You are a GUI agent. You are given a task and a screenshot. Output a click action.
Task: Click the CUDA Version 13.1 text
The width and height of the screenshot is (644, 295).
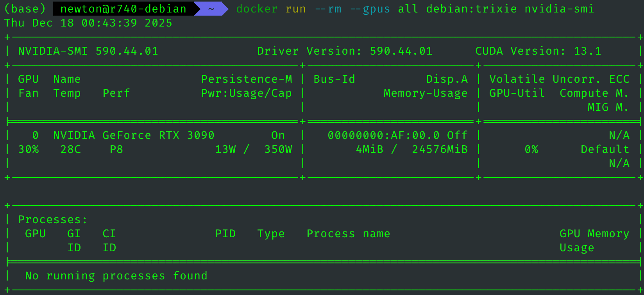(538, 51)
